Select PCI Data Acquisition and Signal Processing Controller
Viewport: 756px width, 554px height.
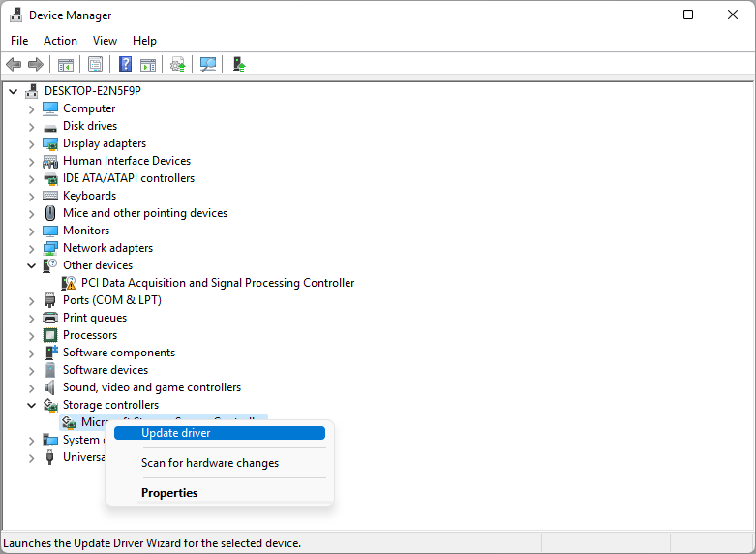[x=218, y=283]
